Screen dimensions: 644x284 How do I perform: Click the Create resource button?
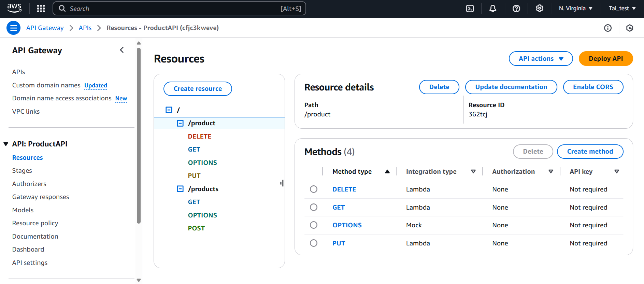click(x=198, y=89)
